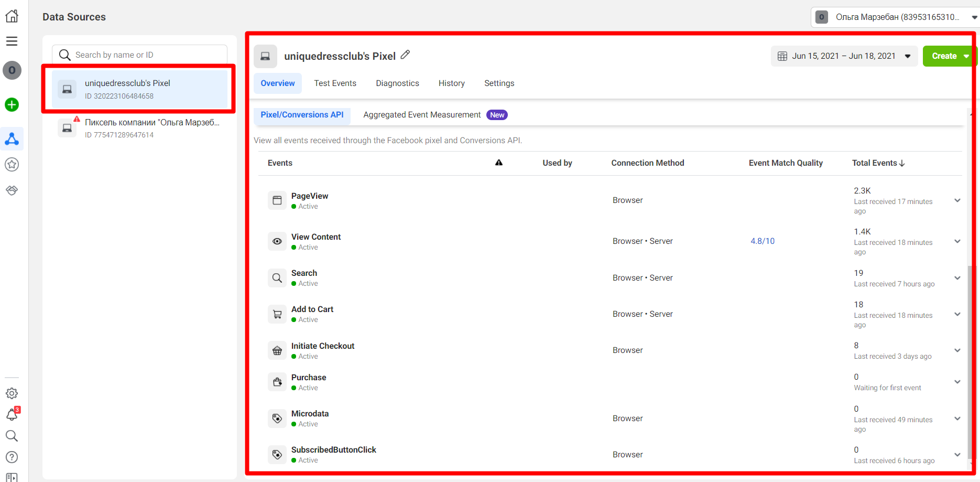Expand the Purchase event row chevron
980x482 pixels.
pyautogui.click(x=957, y=382)
